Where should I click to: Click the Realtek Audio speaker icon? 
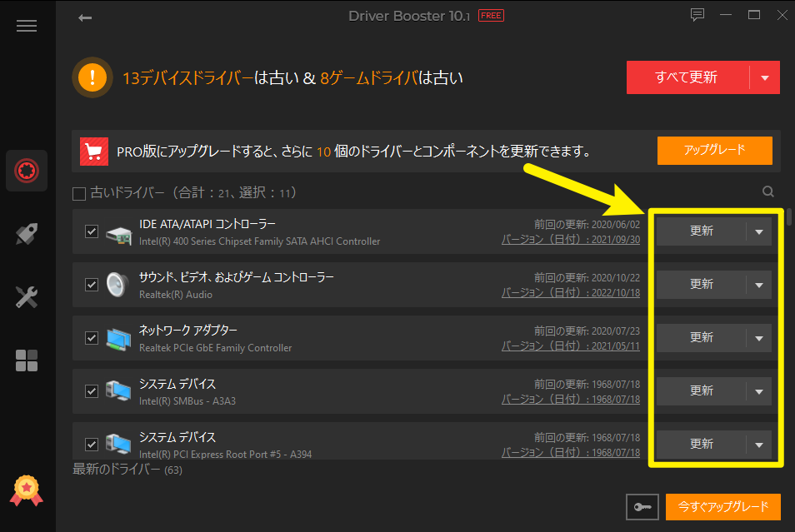[117, 284]
